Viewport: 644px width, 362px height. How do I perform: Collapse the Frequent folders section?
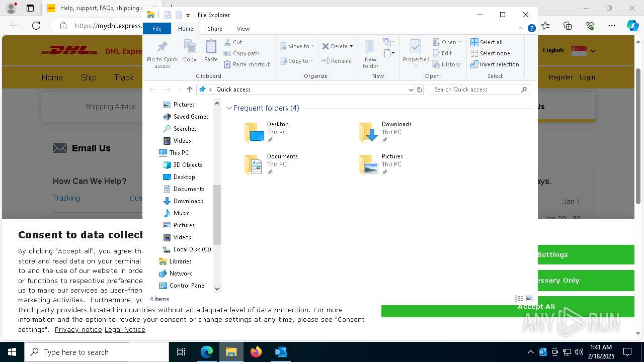229,108
